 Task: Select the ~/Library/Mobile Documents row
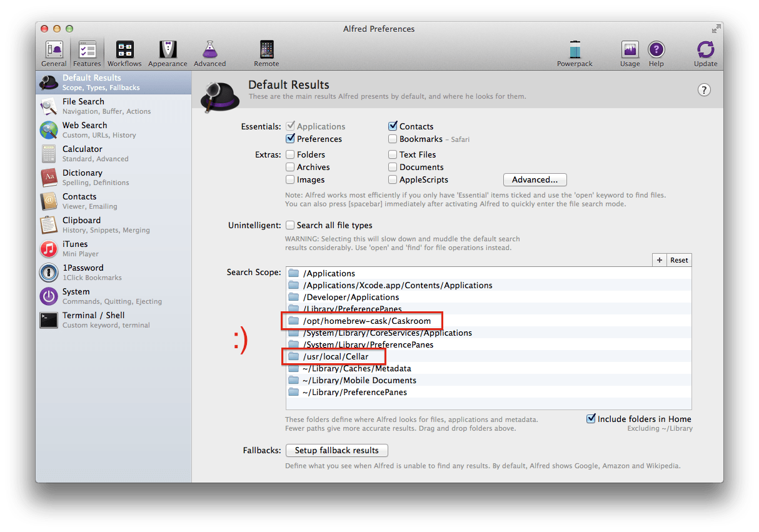[x=488, y=380]
